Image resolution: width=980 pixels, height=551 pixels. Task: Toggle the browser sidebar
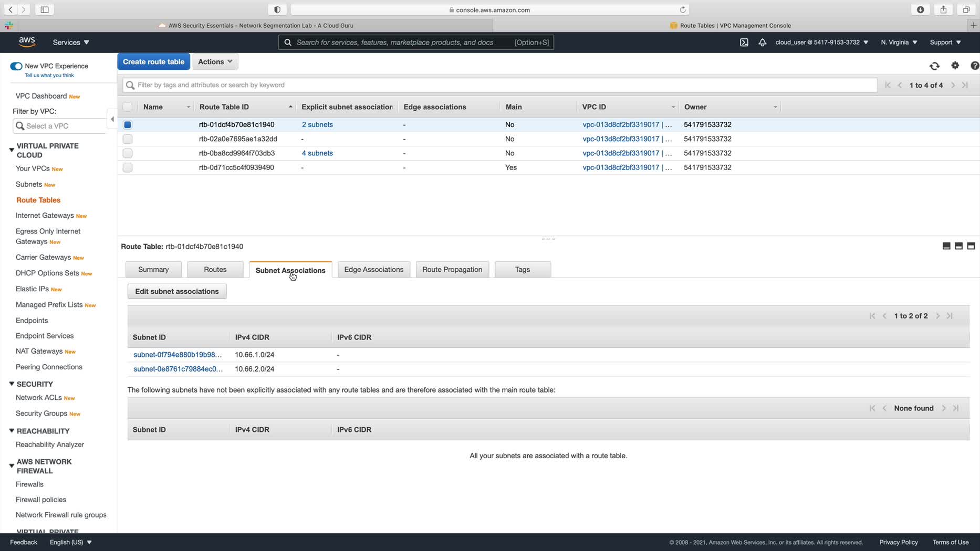pos(45,9)
